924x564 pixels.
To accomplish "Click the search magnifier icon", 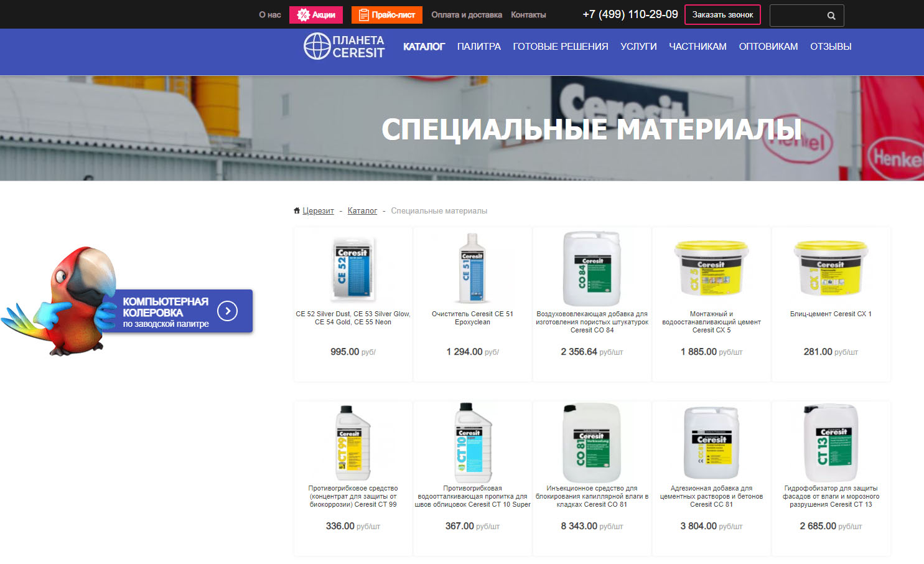I will click(x=831, y=16).
